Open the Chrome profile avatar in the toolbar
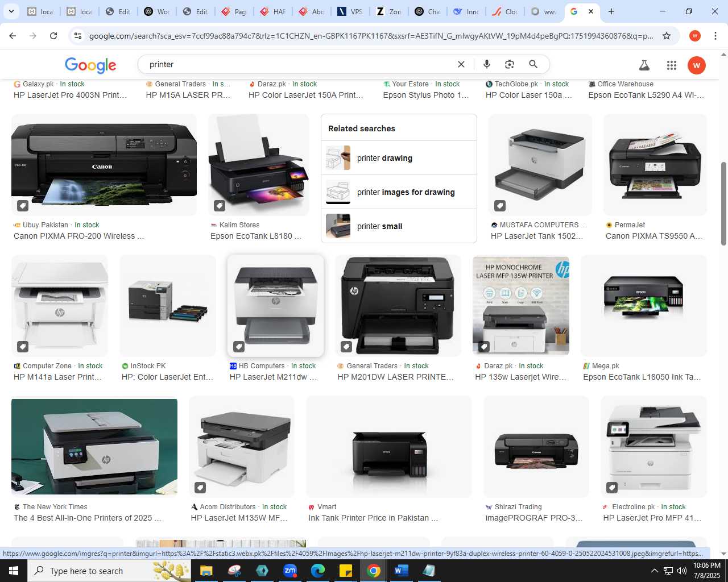The width and height of the screenshot is (728, 582). pos(694,36)
